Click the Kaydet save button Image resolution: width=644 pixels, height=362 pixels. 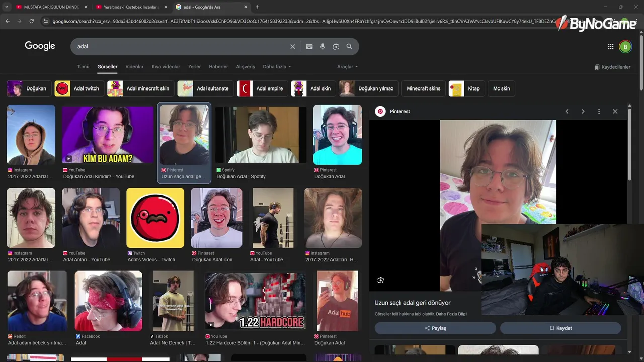click(x=560, y=328)
